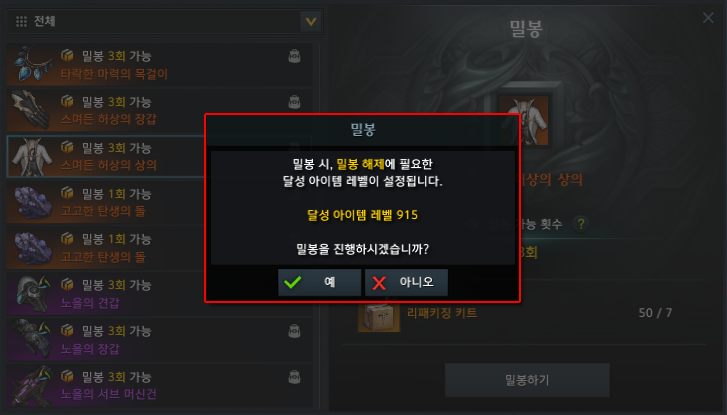Select the first 고고한 탄생의 돌 stone icon

pos(32,202)
